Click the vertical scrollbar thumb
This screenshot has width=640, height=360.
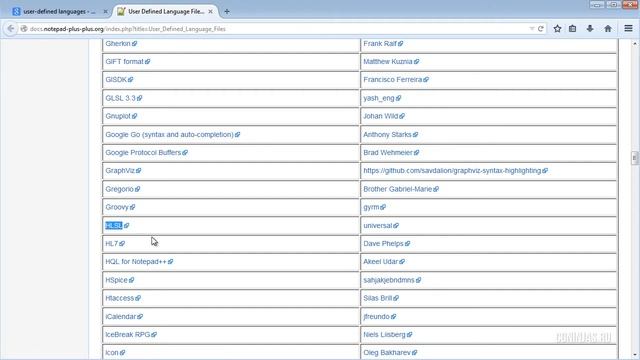coord(634,158)
